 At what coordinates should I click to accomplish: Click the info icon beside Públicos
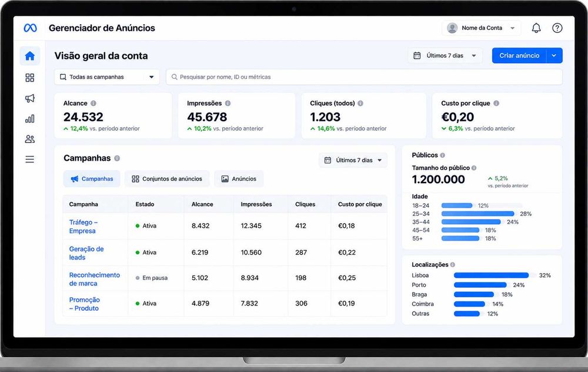pos(443,155)
